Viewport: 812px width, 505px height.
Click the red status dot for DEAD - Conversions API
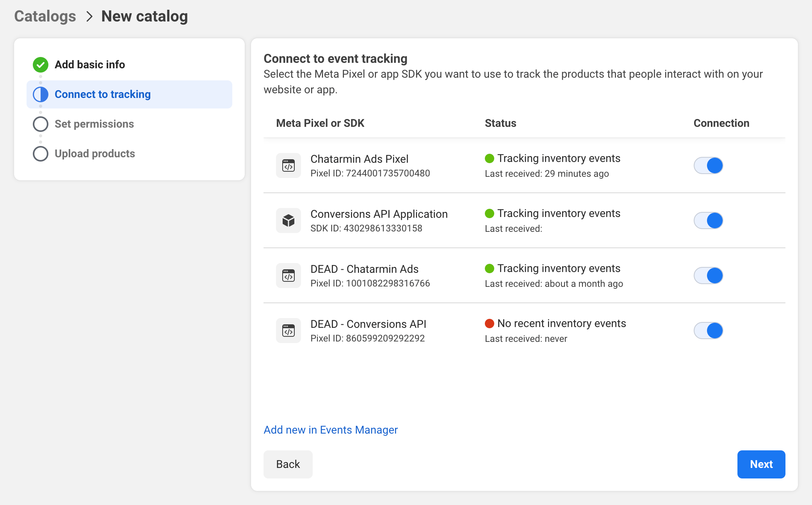click(490, 324)
